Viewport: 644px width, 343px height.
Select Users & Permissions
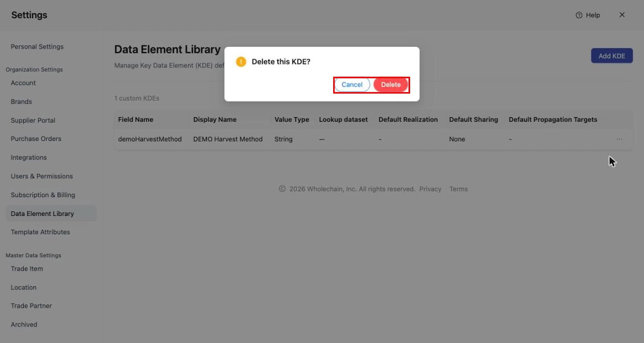click(42, 176)
